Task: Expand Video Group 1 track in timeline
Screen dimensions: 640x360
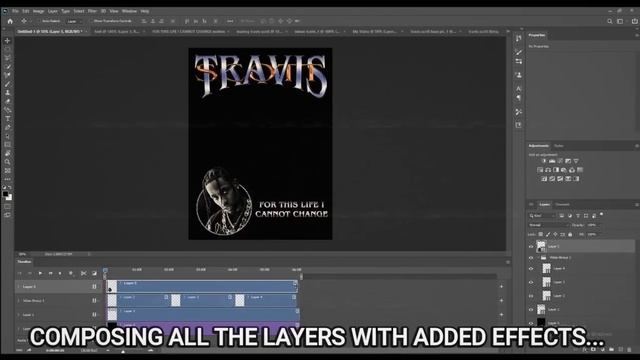Action: point(18,301)
